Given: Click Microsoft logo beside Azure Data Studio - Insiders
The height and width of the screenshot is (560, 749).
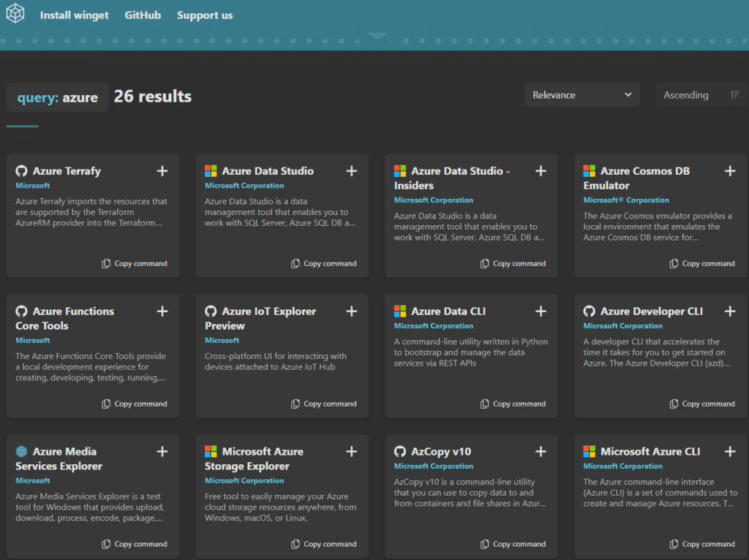Looking at the screenshot, I should (400, 171).
